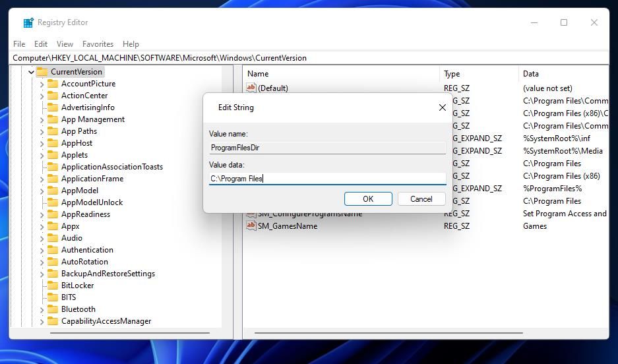Click the registry path address bar

pyautogui.click(x=309, y=58)
